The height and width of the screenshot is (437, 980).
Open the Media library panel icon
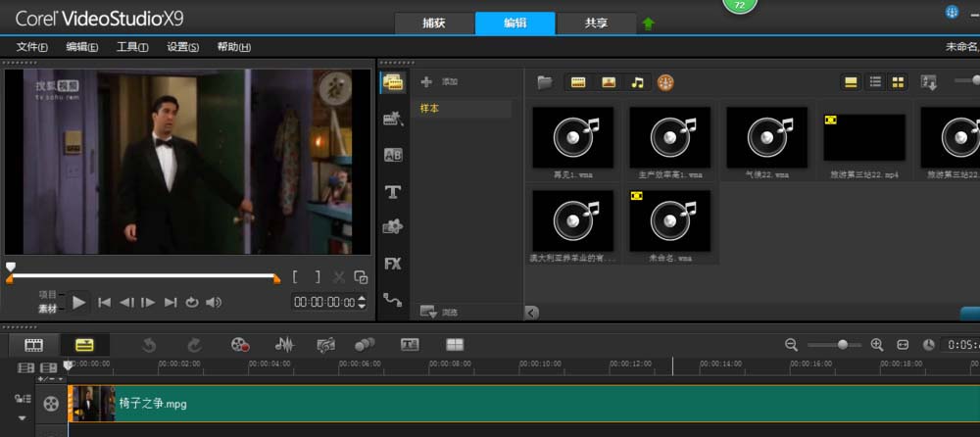coord(393,82)
